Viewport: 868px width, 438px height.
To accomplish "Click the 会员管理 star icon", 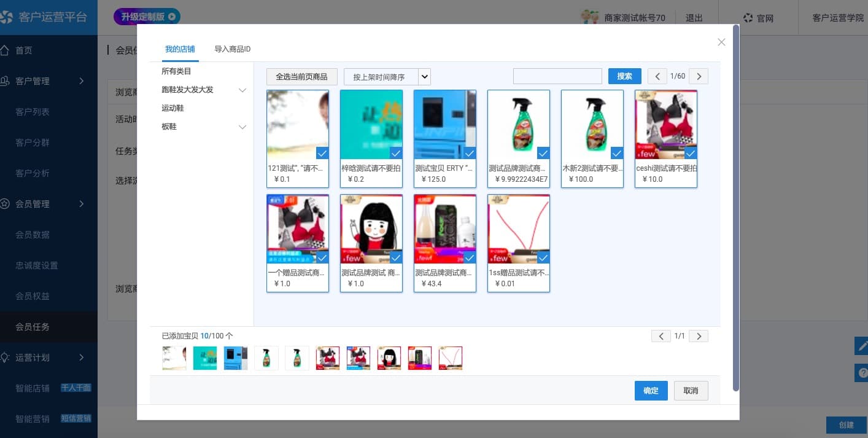I will pyautogui.click(x=5, y=204).
